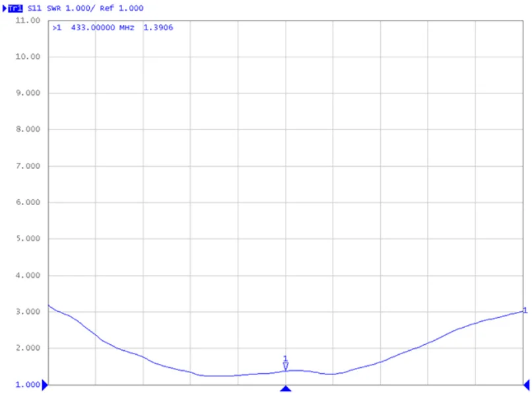Screen dimensions: 532x393
Task: Click the 7.000 Y-axis label
Action: pos(28,166)
